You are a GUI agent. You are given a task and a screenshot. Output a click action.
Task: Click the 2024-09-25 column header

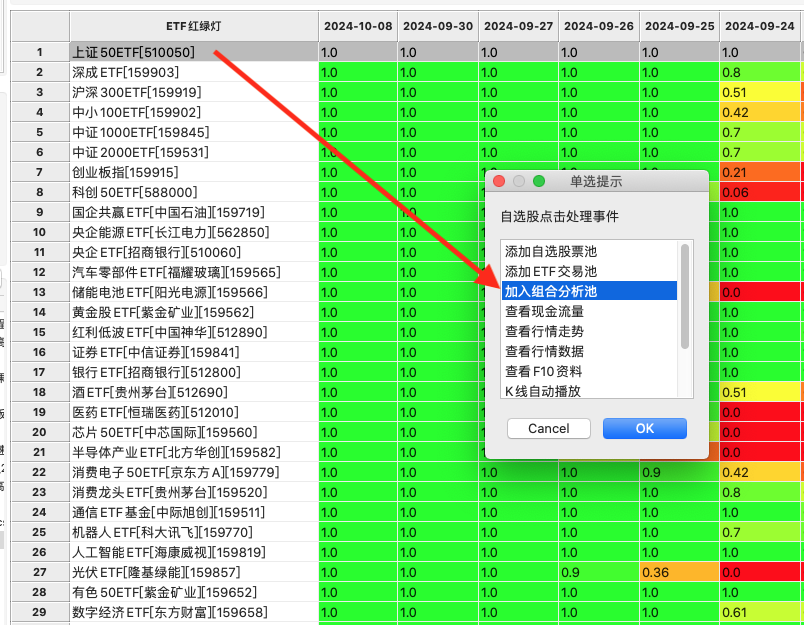(679, 26)
